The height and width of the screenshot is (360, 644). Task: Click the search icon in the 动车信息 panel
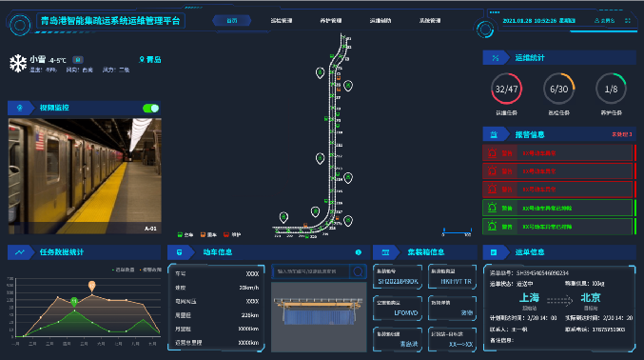358,271
